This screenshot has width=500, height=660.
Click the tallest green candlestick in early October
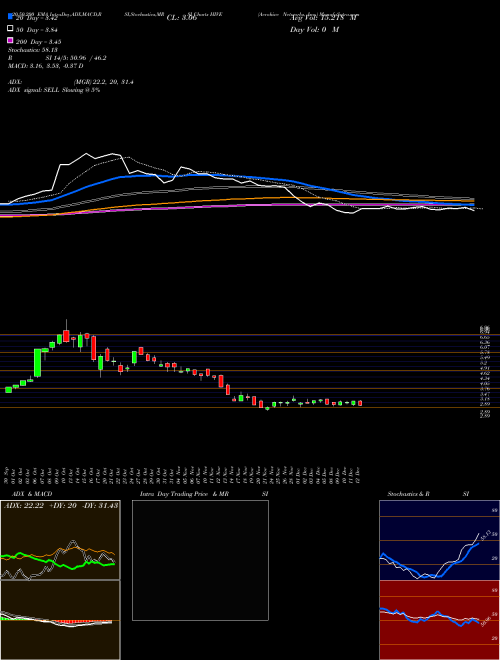37,362
